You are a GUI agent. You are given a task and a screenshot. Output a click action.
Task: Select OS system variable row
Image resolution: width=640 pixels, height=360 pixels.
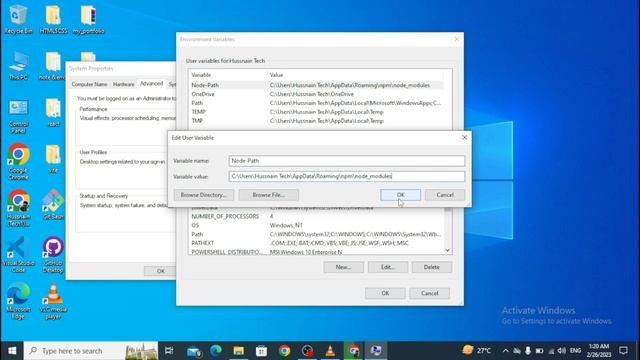[x=316, y=225]
